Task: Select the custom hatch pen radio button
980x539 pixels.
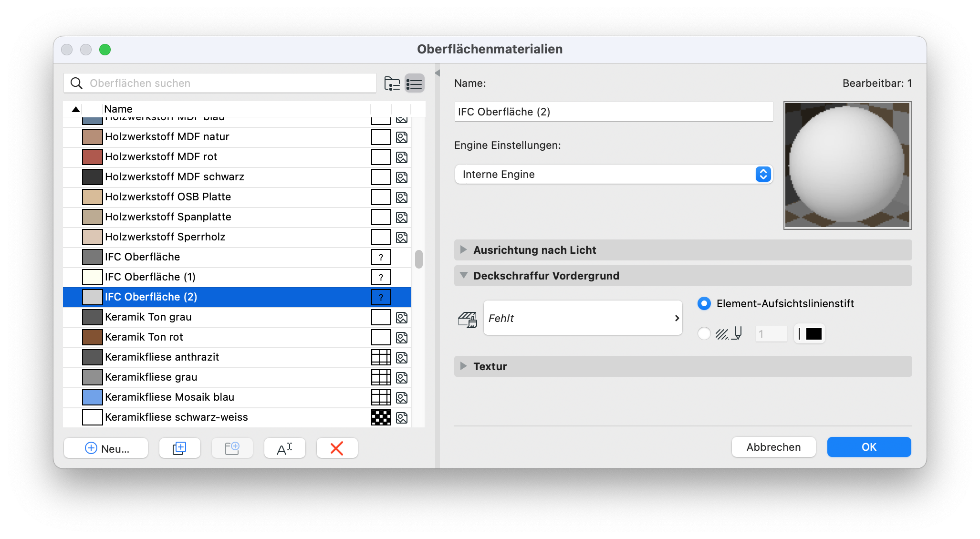Action: coord(704,333)
